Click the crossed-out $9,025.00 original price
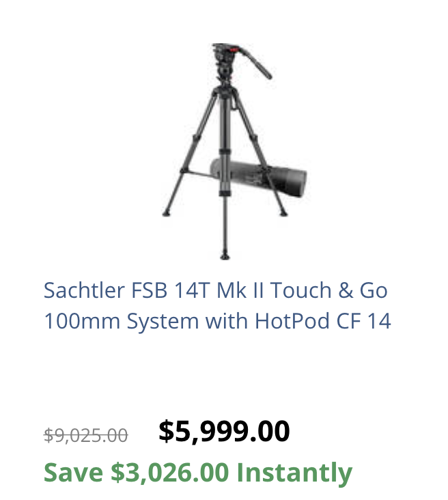Image resolution: width=448 pixels, height=500 pixels. 86,435
